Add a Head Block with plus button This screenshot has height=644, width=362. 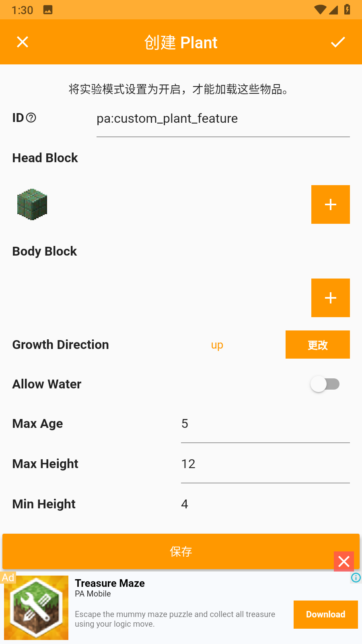coord(330,204)
